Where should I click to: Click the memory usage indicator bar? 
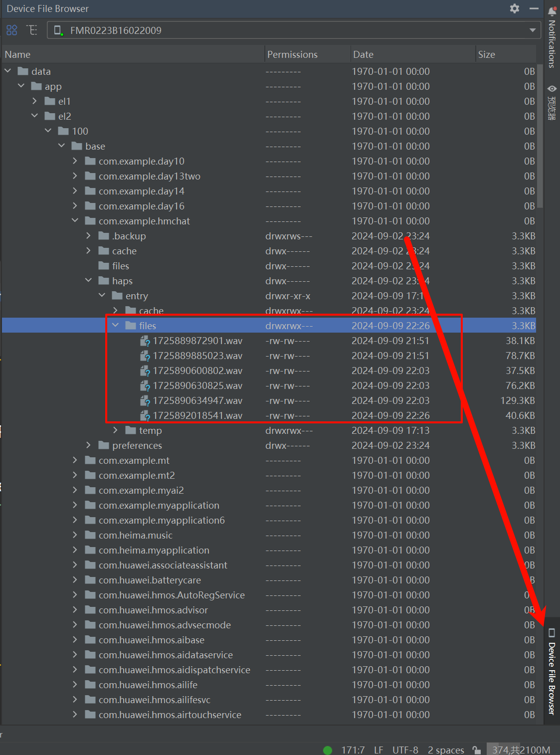tap(521, 750)
